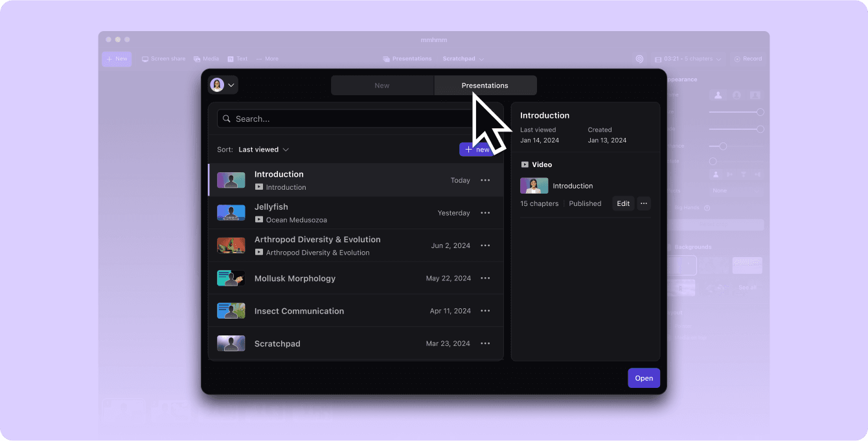Open the 03:21 chapters dropdown
Image resolution: width=868 pixels, height=441 pixels.
(687, 59)
